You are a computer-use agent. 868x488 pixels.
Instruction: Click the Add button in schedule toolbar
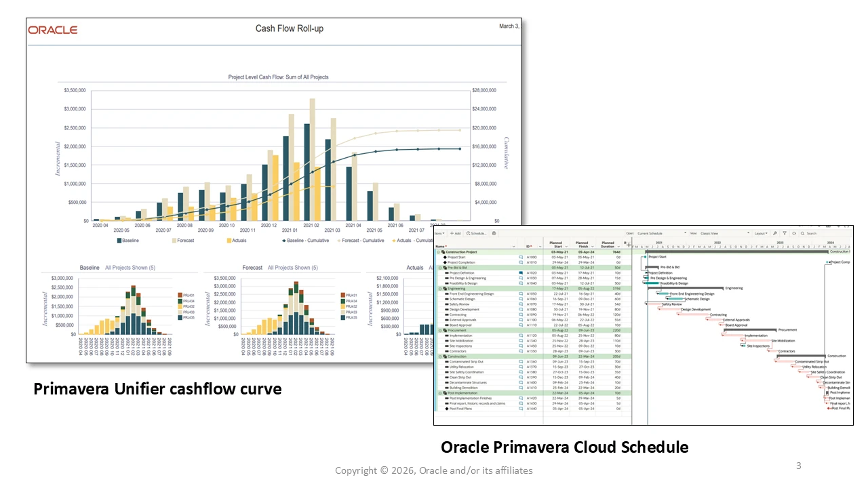(456, 233)
